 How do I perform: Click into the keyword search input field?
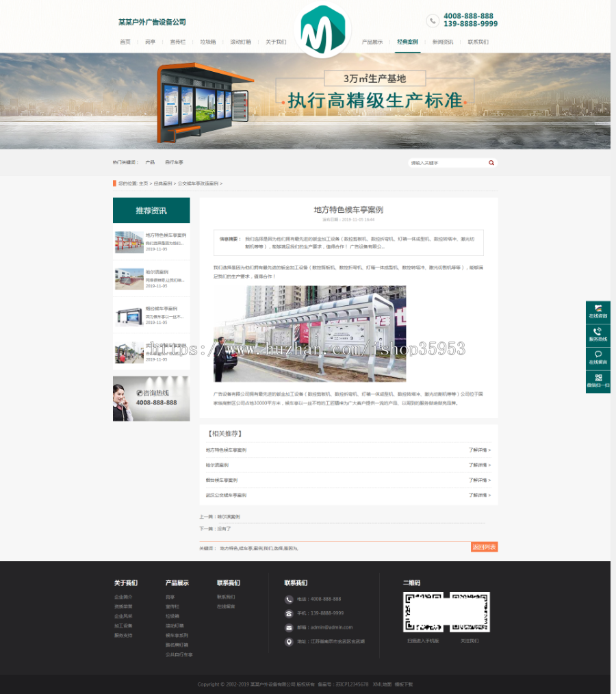(446, 163)
